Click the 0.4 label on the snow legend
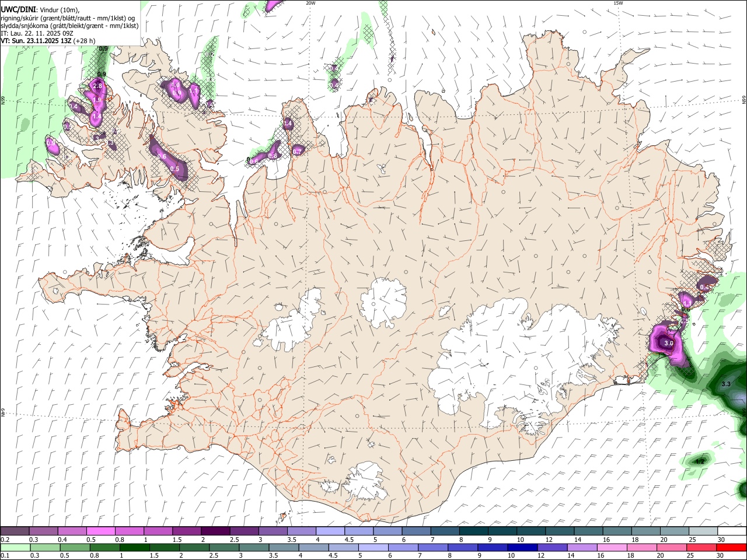 click(62, 540)
